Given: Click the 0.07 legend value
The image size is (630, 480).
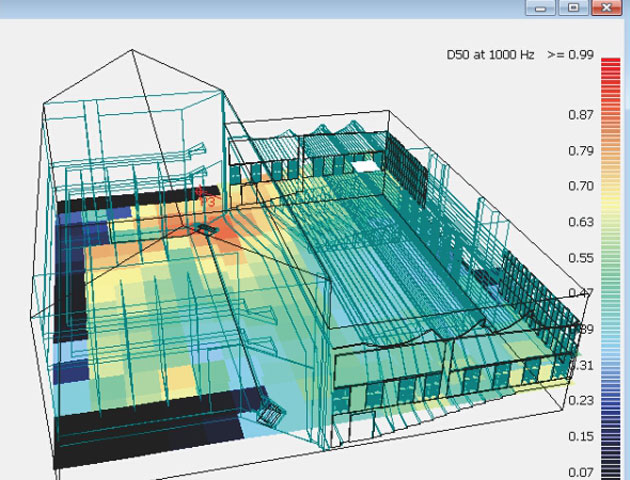Looking at the screenshot, I should (x=580, y=471).
